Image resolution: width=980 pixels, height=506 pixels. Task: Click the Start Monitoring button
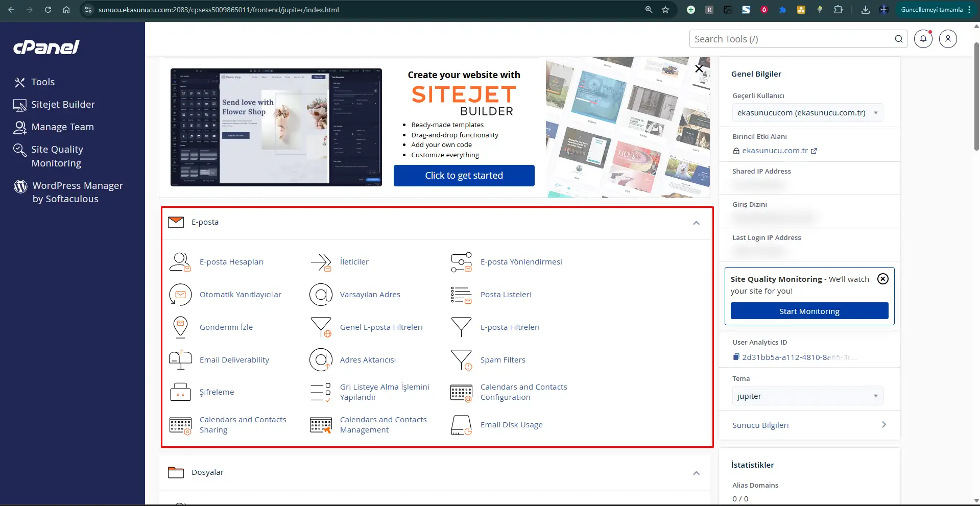pos(809,311)
